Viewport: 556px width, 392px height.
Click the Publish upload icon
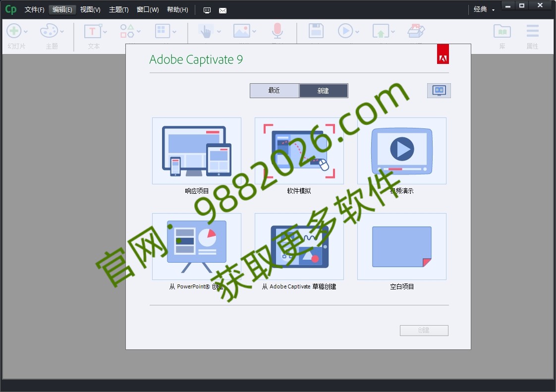tap(381, 31)
